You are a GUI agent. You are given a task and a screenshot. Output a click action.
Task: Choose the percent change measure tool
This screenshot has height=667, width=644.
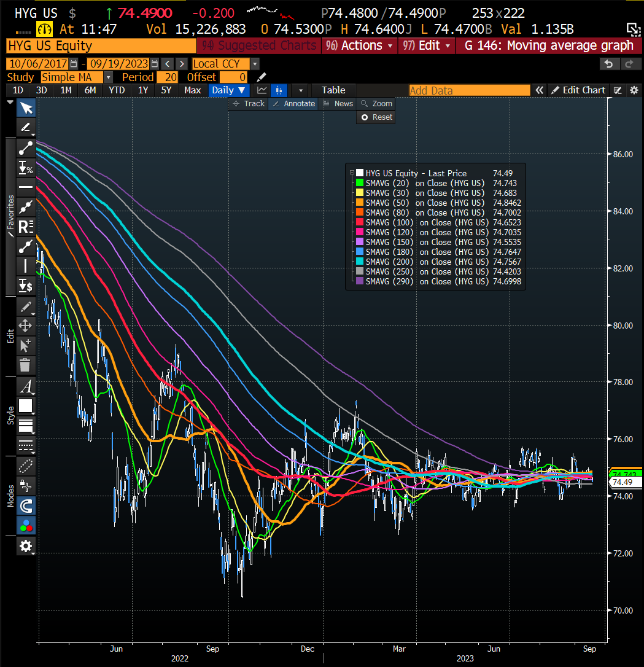tap(26, 168)
